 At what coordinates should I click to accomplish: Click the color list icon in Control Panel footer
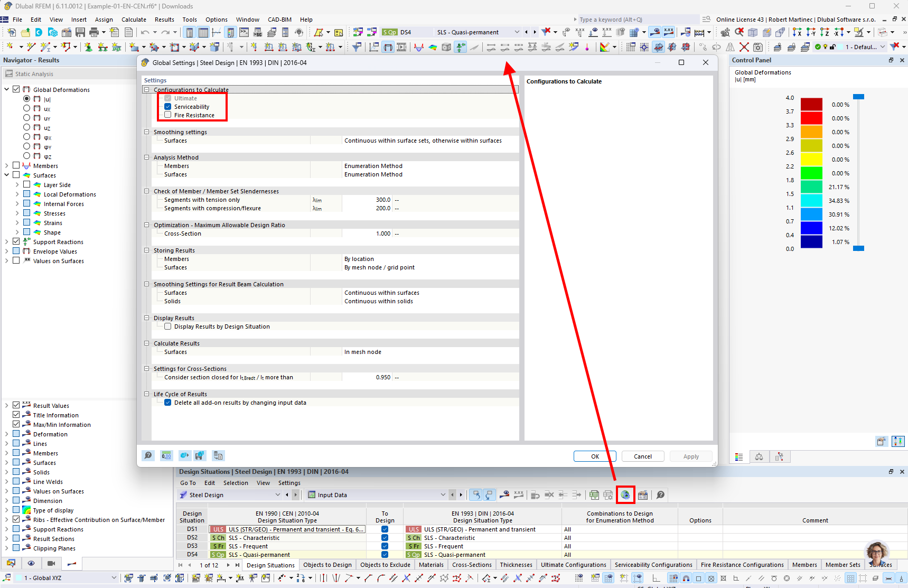coord(739,456)
